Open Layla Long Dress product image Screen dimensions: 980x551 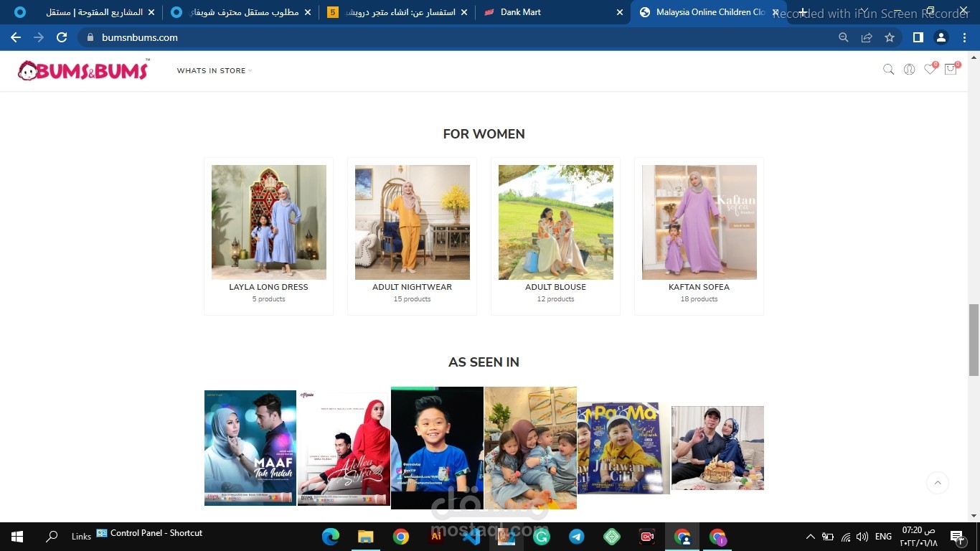(x=268, y=222)
